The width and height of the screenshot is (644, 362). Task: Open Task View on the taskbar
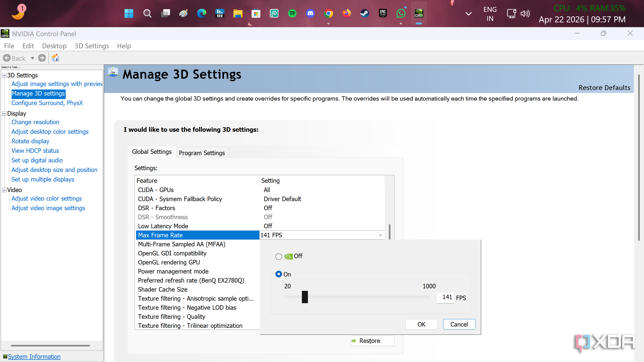tap(165, 13)
